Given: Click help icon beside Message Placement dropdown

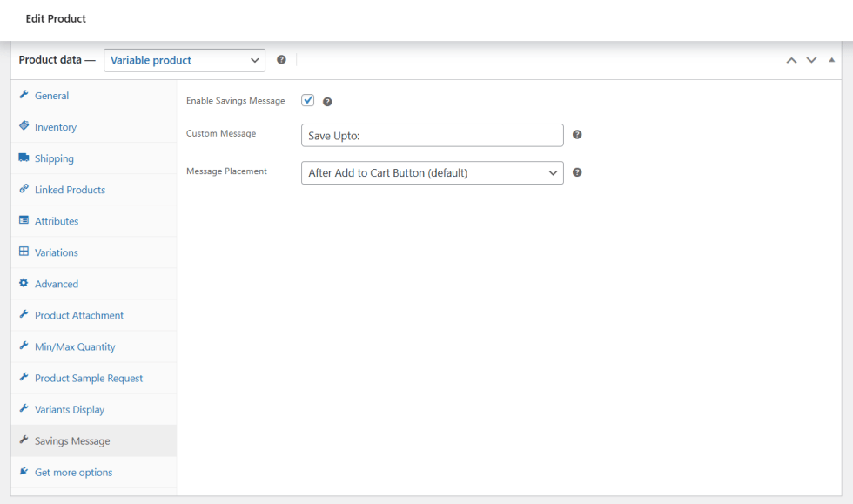Looking at the screenshot, I should pos(577,172).
